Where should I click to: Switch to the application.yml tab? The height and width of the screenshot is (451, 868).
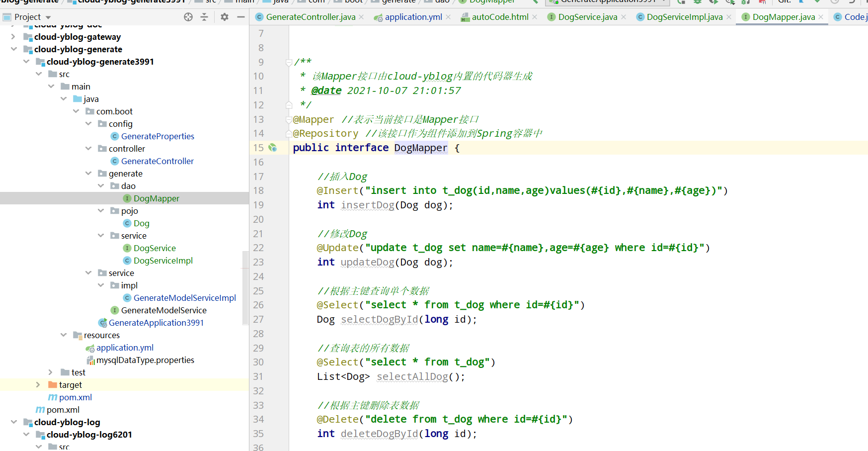413,17
